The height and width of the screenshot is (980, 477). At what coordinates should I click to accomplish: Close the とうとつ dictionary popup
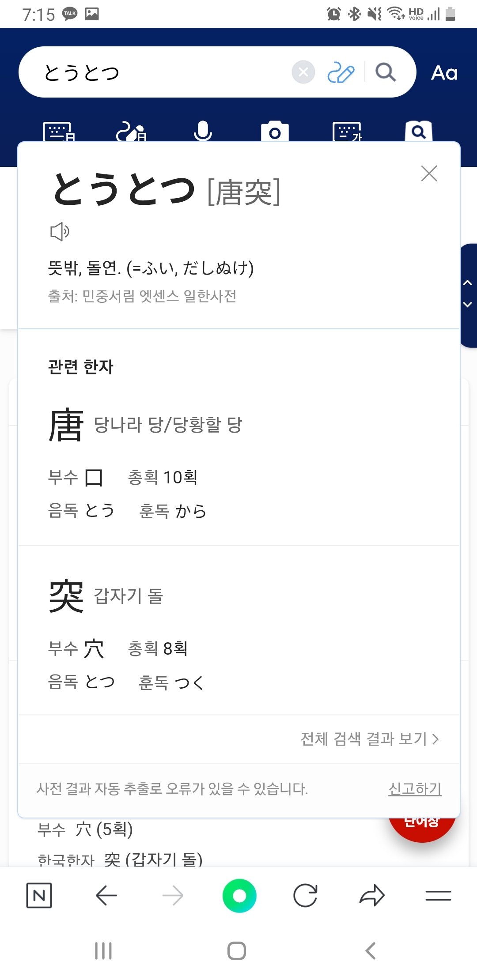coord(429,173)
